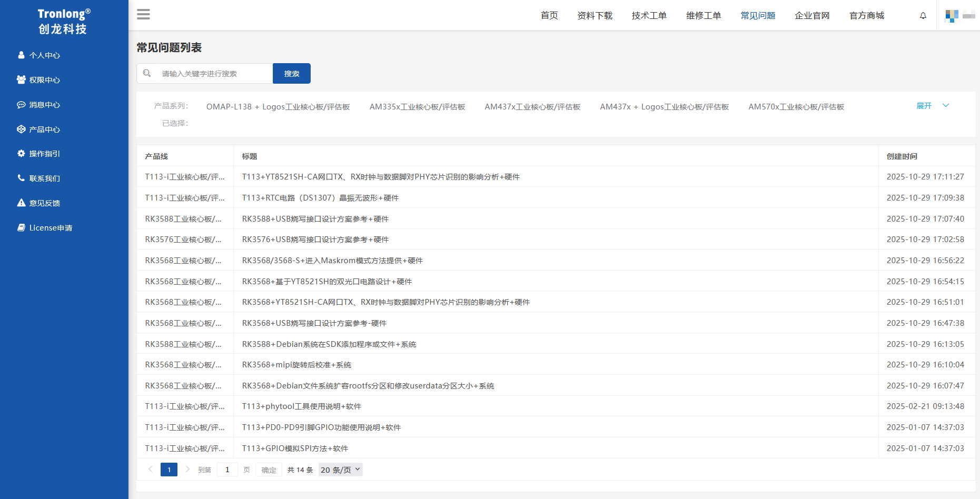Image resolution: width=980 pixels, height=499 pixels.
Task: Open the 20 条/页 page size dropdown
Action: (x=341, y=470)
